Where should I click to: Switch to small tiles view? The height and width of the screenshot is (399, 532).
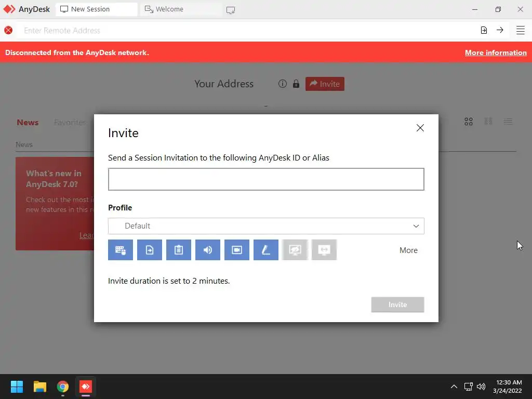coord(488,122)
